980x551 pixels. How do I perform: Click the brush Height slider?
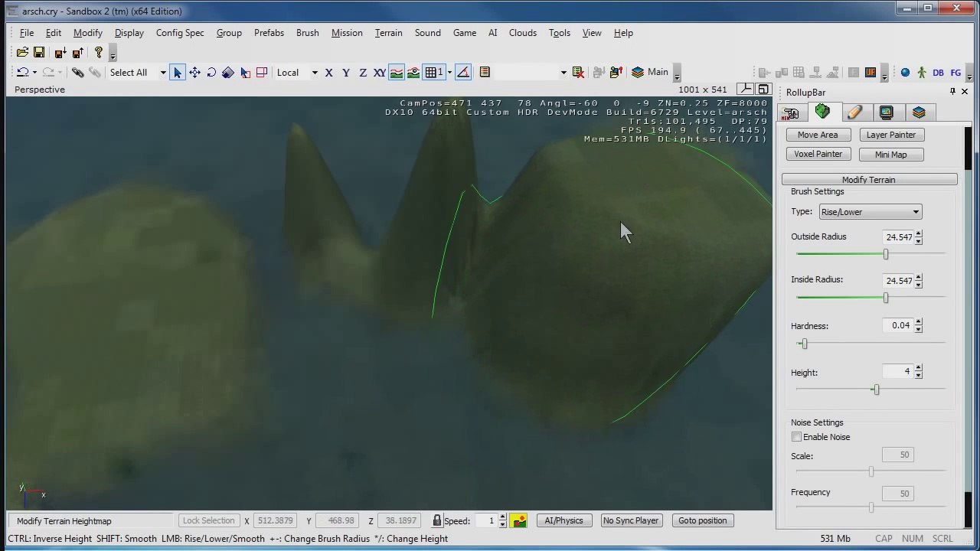871,390
